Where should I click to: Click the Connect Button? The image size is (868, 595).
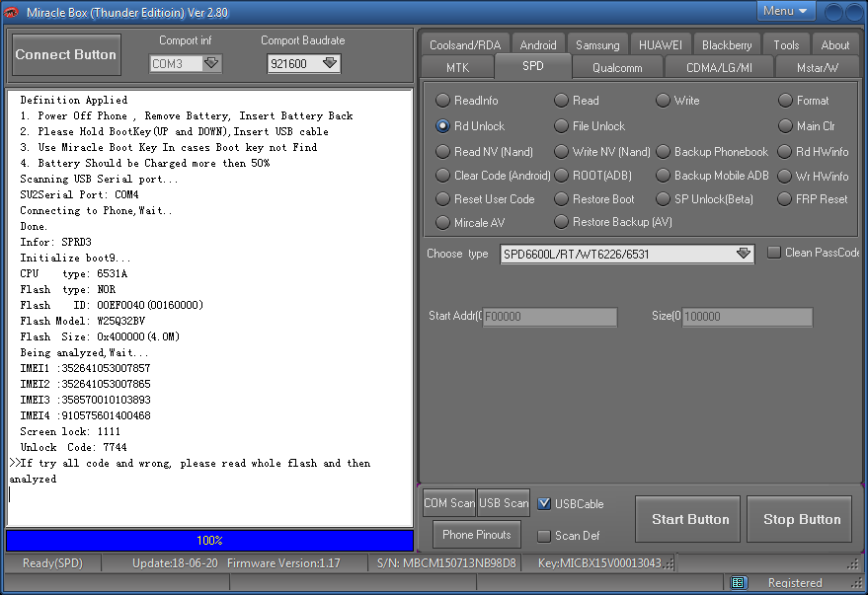coord(66,54)
